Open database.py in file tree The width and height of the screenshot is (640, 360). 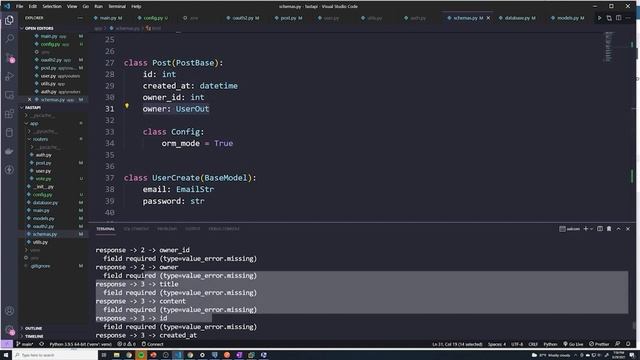[x=45, y=202]
